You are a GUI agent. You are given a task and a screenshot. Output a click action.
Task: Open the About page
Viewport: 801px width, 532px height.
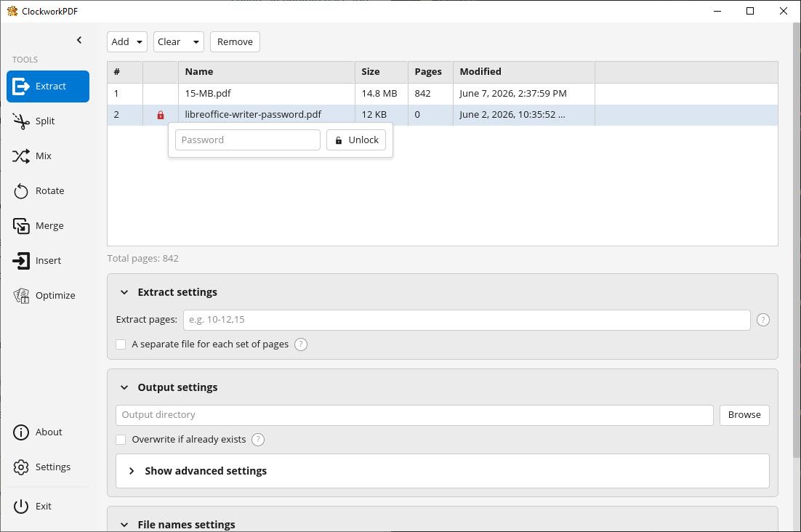[x=48, y=432]
